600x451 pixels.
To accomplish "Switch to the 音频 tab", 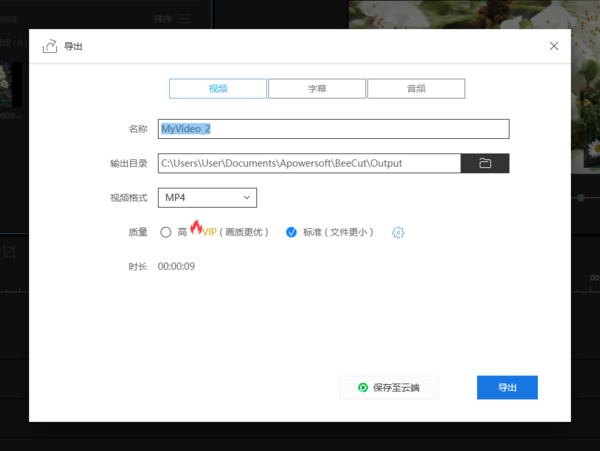I will 416,88.
